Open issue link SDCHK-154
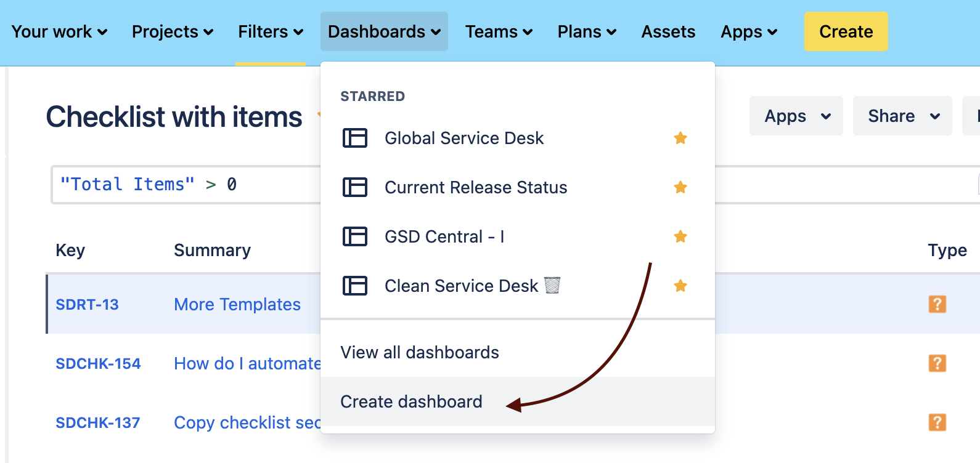 click(98, 364)
